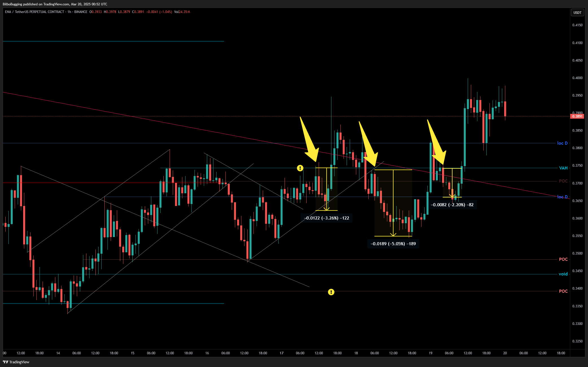Click the date 20 on time axis
This screenshot has height=367, width=588.
point(505,353)
